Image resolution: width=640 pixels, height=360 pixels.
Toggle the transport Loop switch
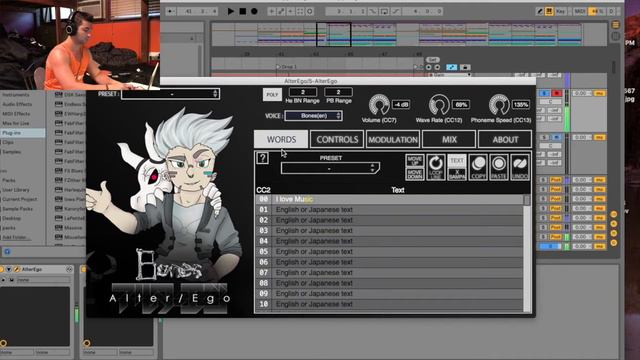point(384,11)
